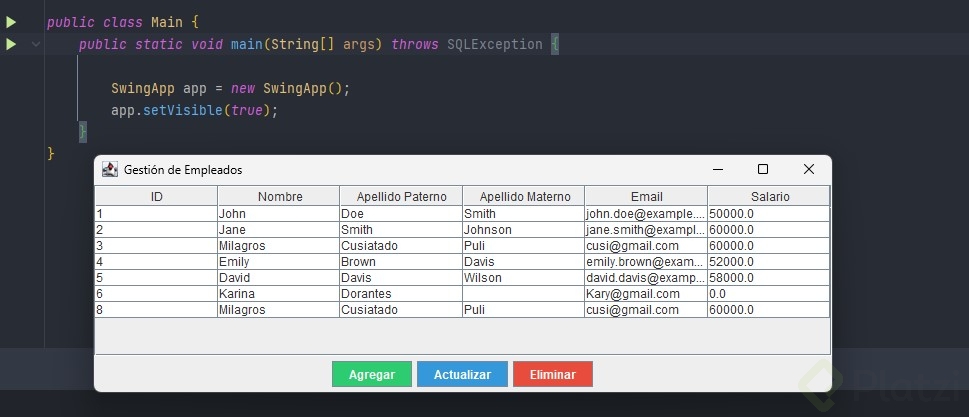Minimize the Gestión de Empleados window
Image resolution: width=969 pixels, height=417 pixels.
[x=716, y=169]
